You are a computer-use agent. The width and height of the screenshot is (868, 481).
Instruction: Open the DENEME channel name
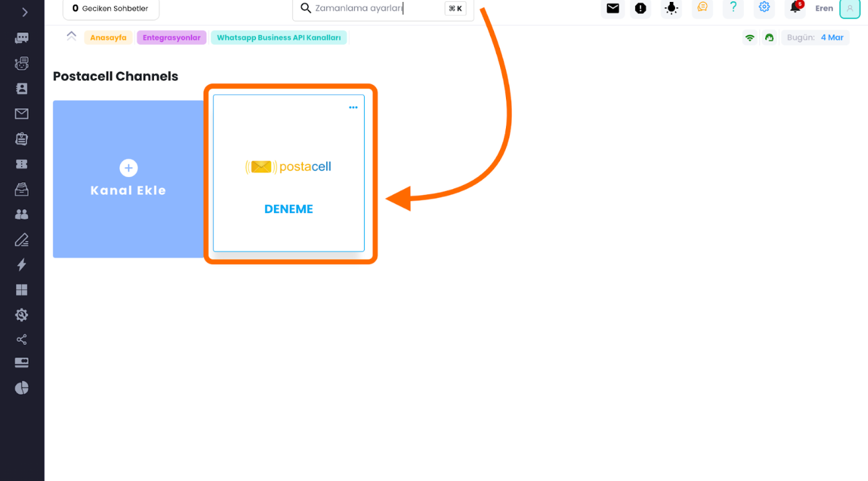(288, 209)
